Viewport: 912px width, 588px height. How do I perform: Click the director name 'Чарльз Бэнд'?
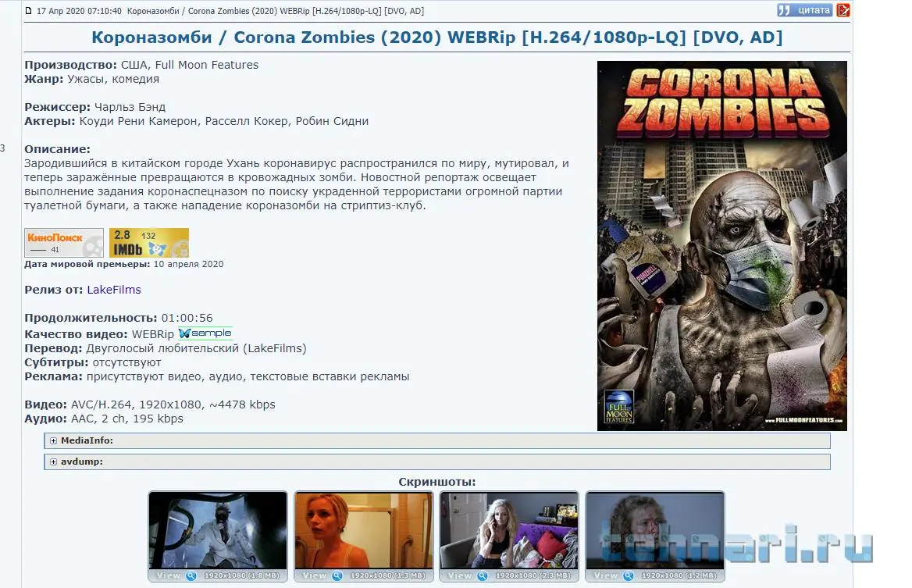click(130, 107)
